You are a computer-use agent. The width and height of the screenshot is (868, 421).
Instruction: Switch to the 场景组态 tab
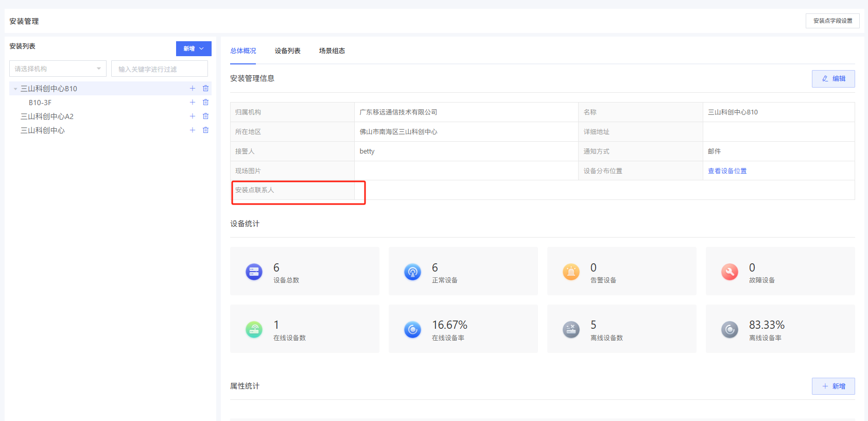(332, 51)
